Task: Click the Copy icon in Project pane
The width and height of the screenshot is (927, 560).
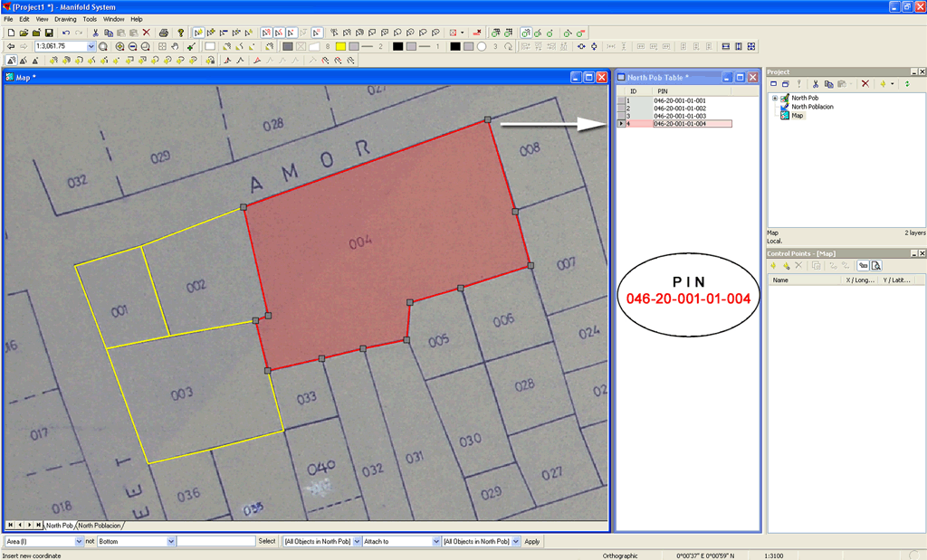Action: [x=828, y=84]
